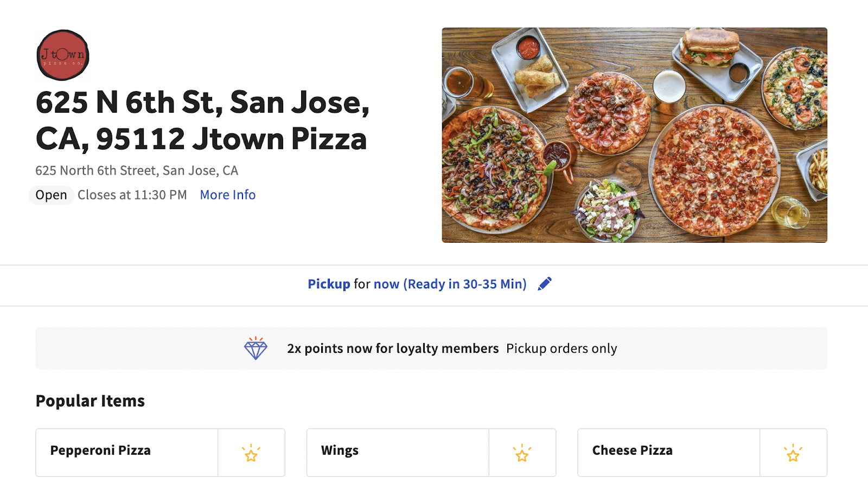This screenshot has width=868, height=497.
Task: Change the "now (Ready in 30-35 Min)" time
Action: (x=450, y=284)
